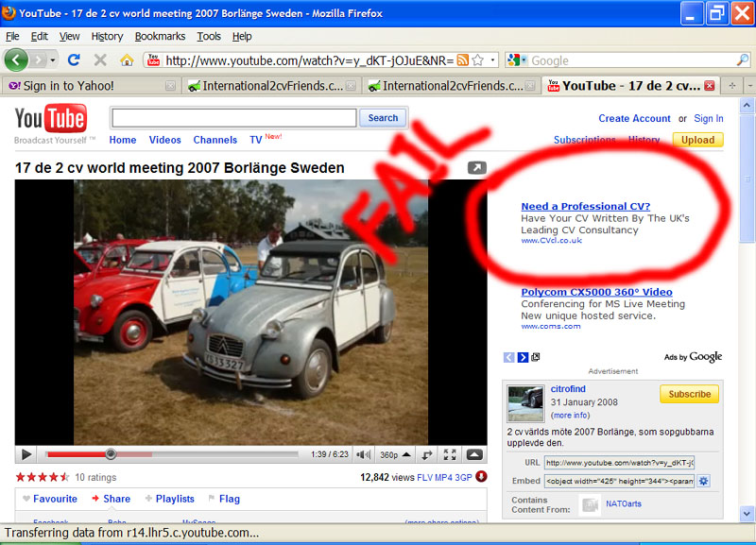The width and height of the screenshot is (756, 545).
Task: Click the Firefox reload page icon
Action: click(74, 60)
